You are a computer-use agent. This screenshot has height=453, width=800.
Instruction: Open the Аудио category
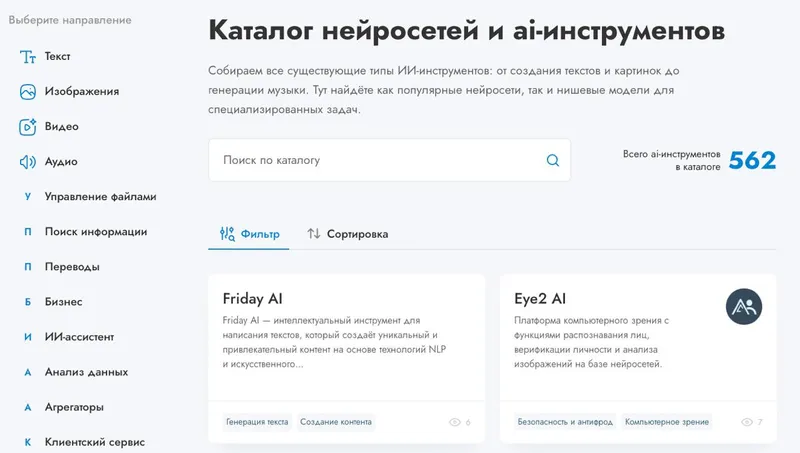[x=61, y=162]
